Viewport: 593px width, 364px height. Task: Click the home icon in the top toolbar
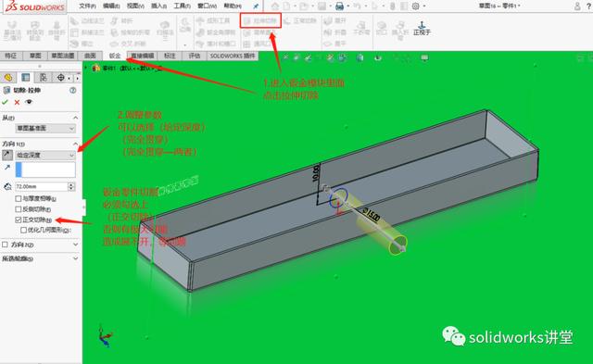(275, 6)
